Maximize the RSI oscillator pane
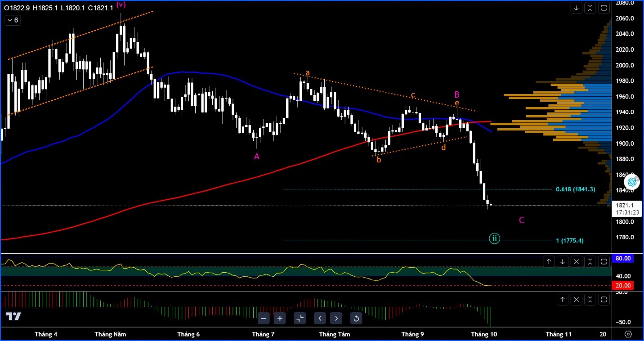 coord(604,261)
